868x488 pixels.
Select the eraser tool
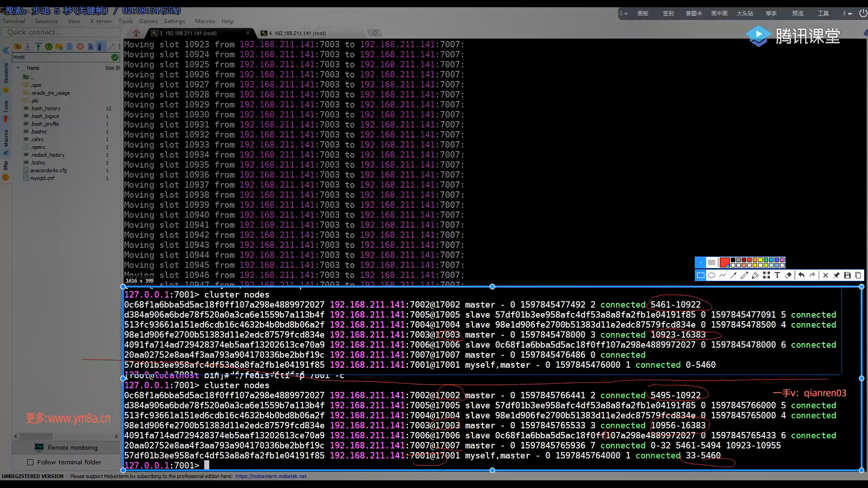click(788, 275)
